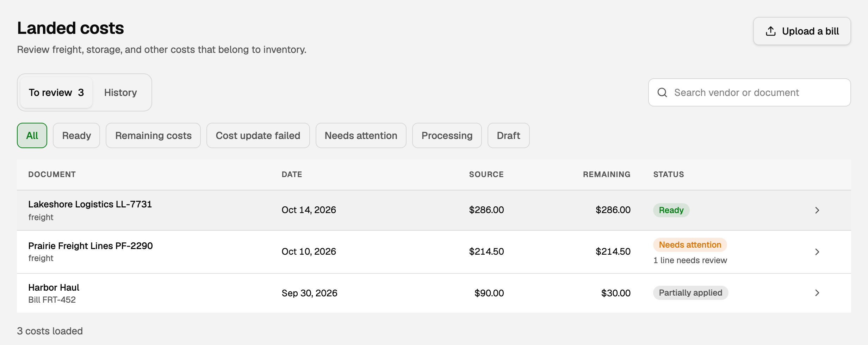This screenshot has width=868, height=345.
Task: Click the DOCUMENT column header
Action: [x=52, y=174]
